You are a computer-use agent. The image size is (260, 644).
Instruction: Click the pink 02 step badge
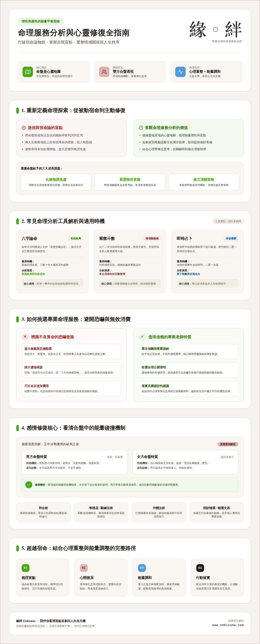pos(84,568)
